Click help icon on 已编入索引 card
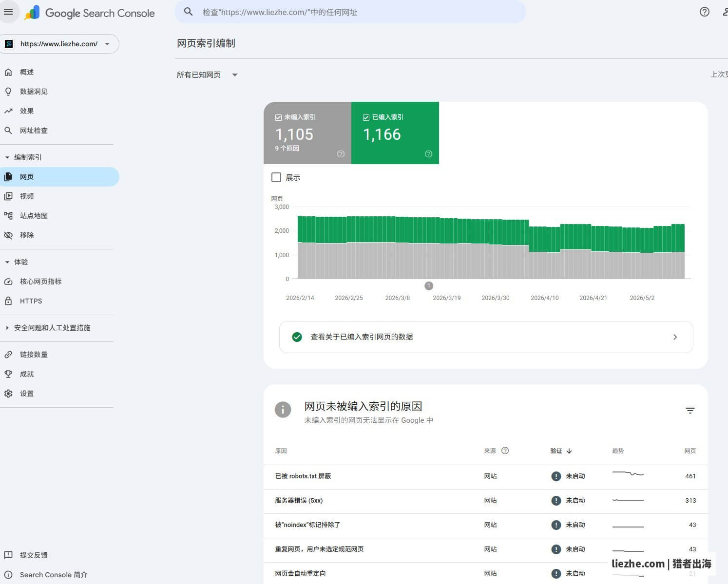728x584 pixels. (428, 154)
